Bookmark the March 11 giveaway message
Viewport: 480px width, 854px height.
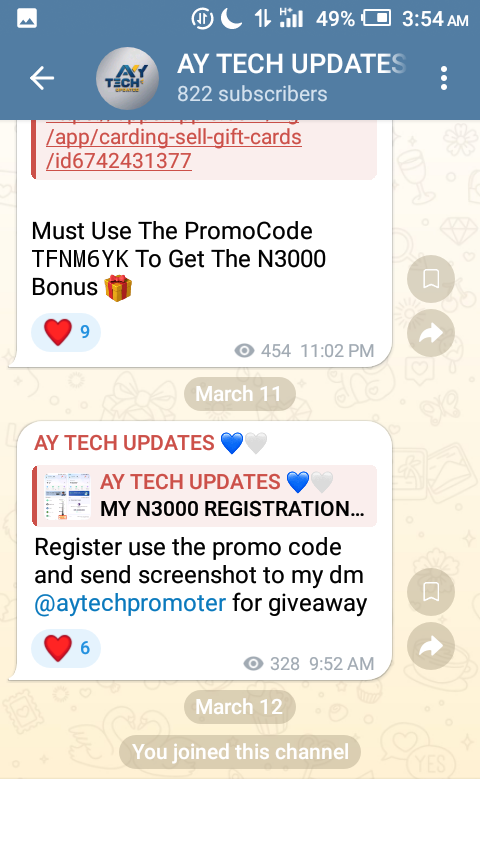click(x=431, y=592)
